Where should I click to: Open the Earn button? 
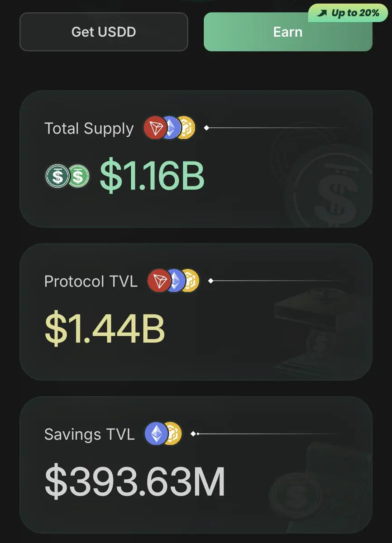pos(288,32)
